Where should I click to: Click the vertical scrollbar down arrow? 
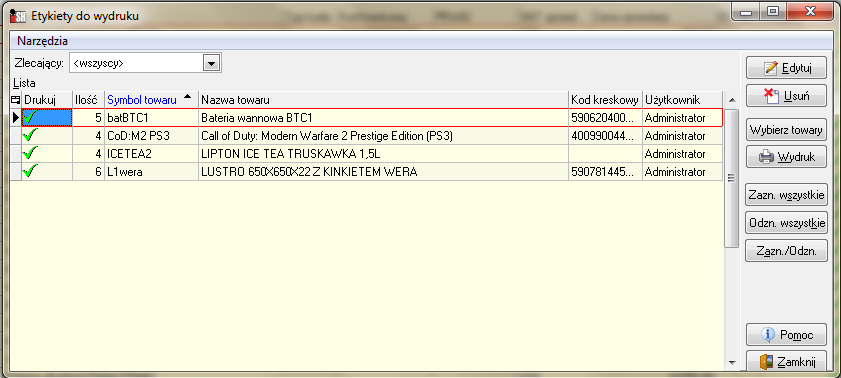click(732, 363)
